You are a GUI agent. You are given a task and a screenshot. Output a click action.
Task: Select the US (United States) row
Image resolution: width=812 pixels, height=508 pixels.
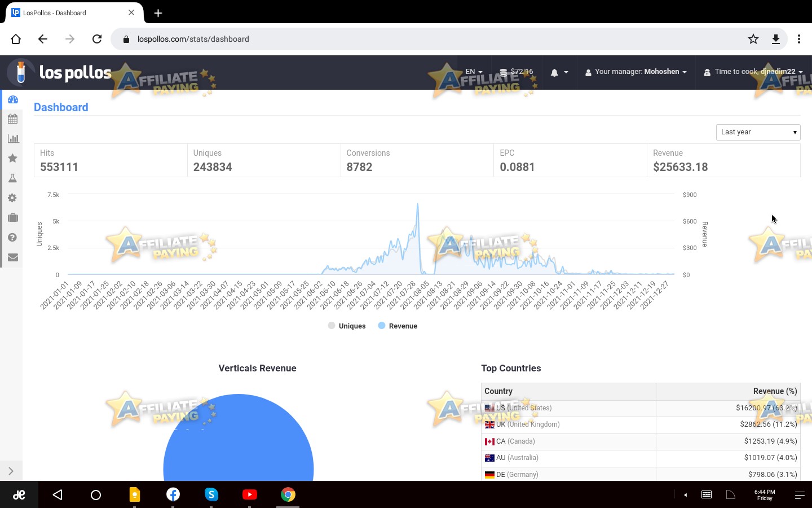click(x=641, y=408)
